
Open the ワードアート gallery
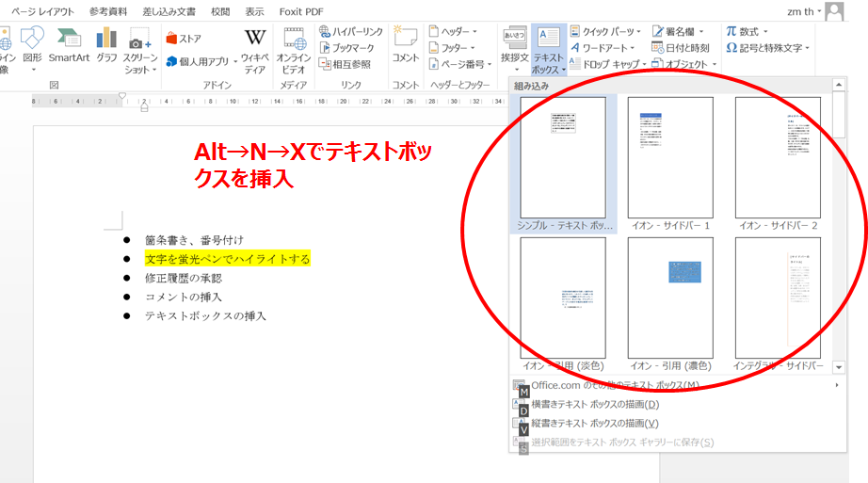pyautogui.click(x=603, y=48)
